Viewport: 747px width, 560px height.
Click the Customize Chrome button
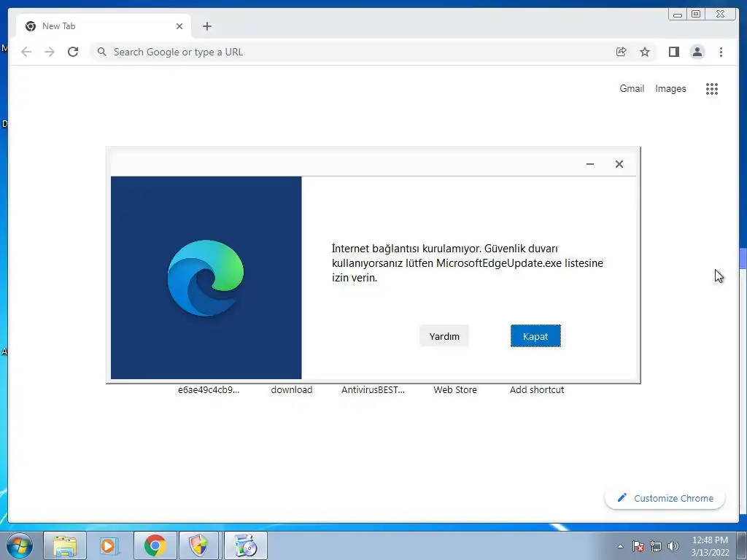pos(665,498)
